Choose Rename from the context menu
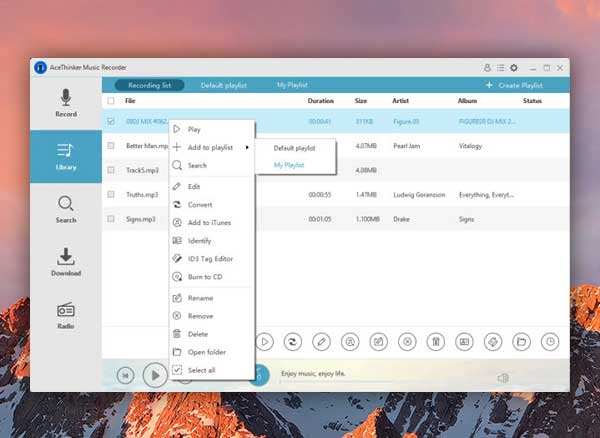This screenshot has width=600, height=438. [x=212, y=298]
